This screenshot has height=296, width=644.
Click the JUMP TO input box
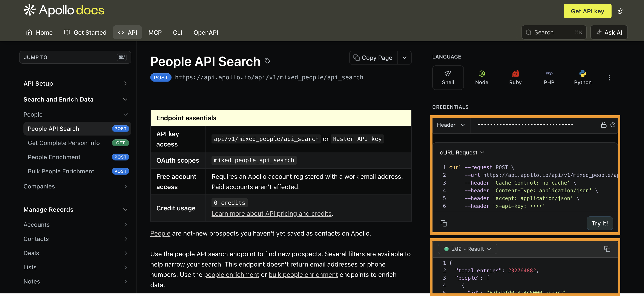(75, 57)
